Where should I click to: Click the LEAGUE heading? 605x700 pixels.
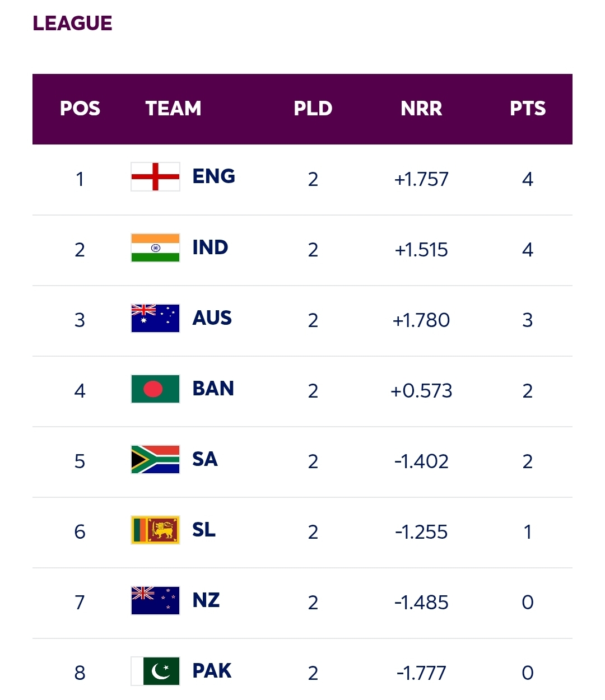click(x=72, y=24)
